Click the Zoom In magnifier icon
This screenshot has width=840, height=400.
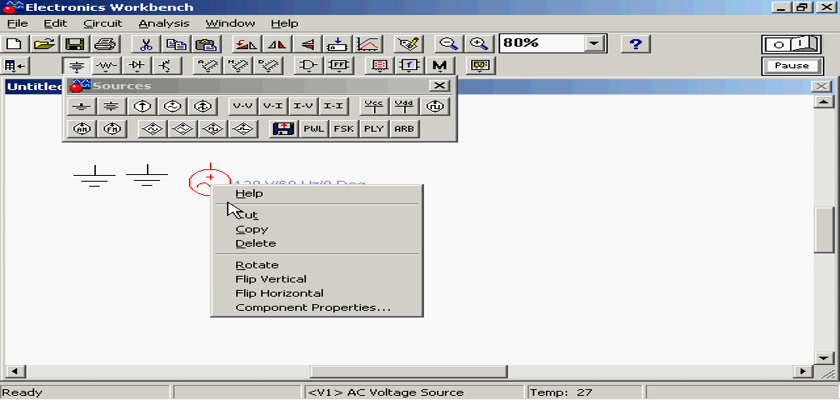478,44
